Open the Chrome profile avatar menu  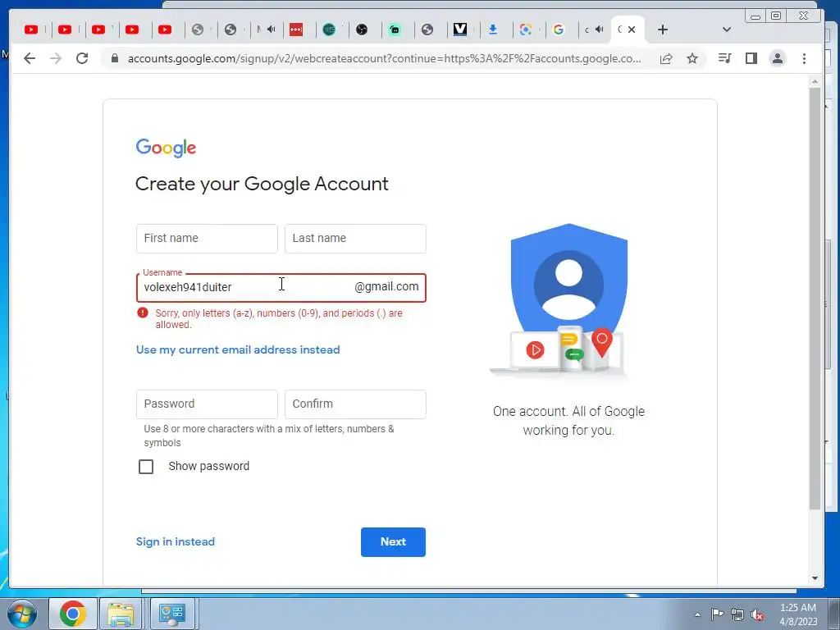pos(778,58)
